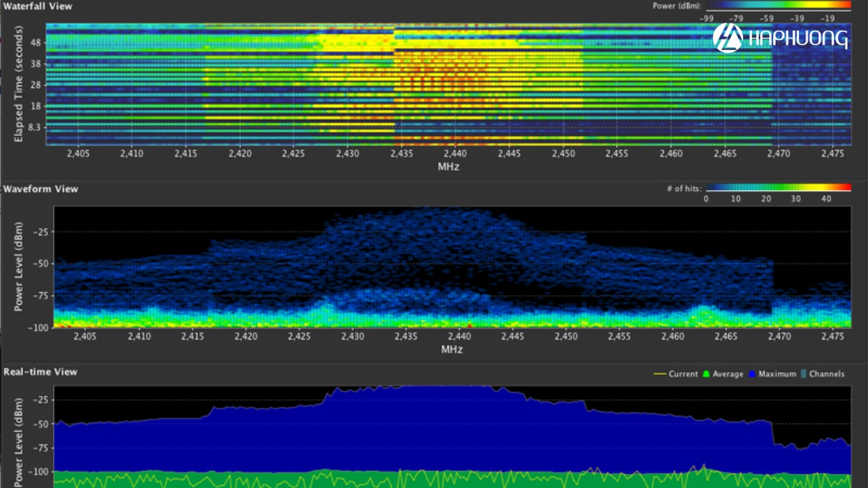Select the Waveform View panel title
The image size is (868, 488).
(x=41, y=189)
